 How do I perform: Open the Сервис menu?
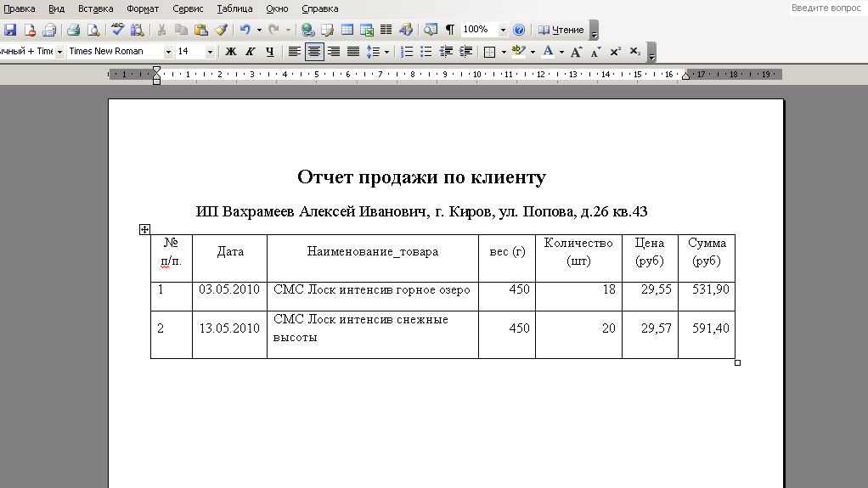pyautogui.click(x=188, y=8)
